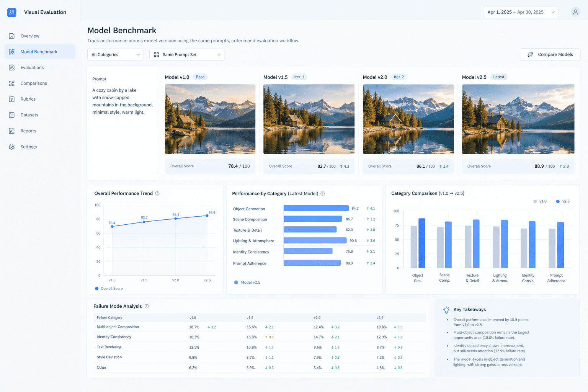
Task: Click the Settings gear icon
Action: pyautogui.click(x=12, y=147)
